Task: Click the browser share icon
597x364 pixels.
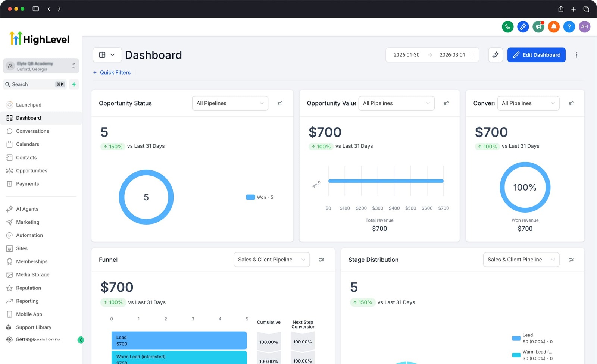Action: pos(560,9)
